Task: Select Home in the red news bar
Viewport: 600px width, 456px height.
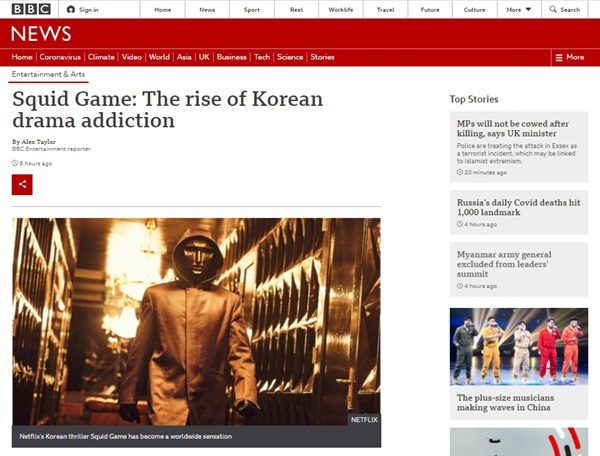Action: point(22,57)
